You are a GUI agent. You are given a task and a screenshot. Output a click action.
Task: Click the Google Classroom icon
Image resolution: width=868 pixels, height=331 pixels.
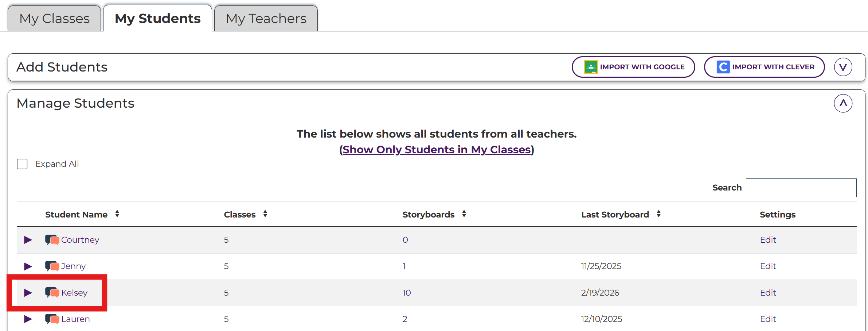(x=591, y=67)
